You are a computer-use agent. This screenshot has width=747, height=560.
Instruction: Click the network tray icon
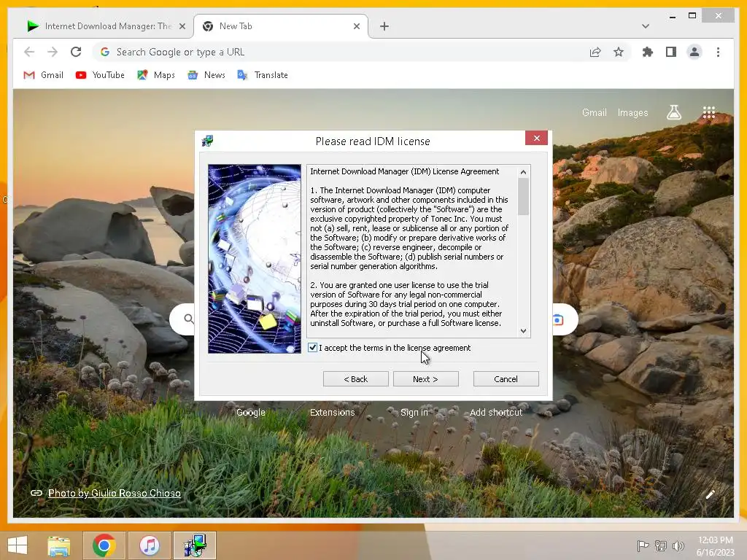(661, 545)
